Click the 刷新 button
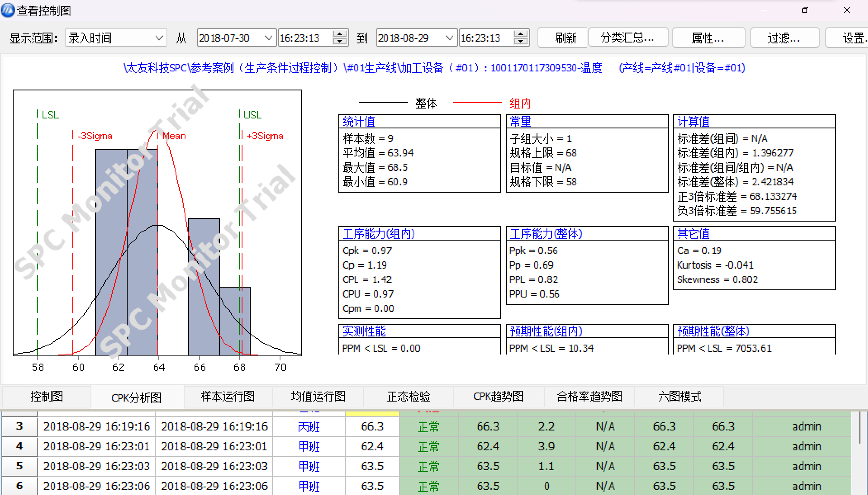Image resolution: width=868 pixels, height=495 pixels. 565,38
